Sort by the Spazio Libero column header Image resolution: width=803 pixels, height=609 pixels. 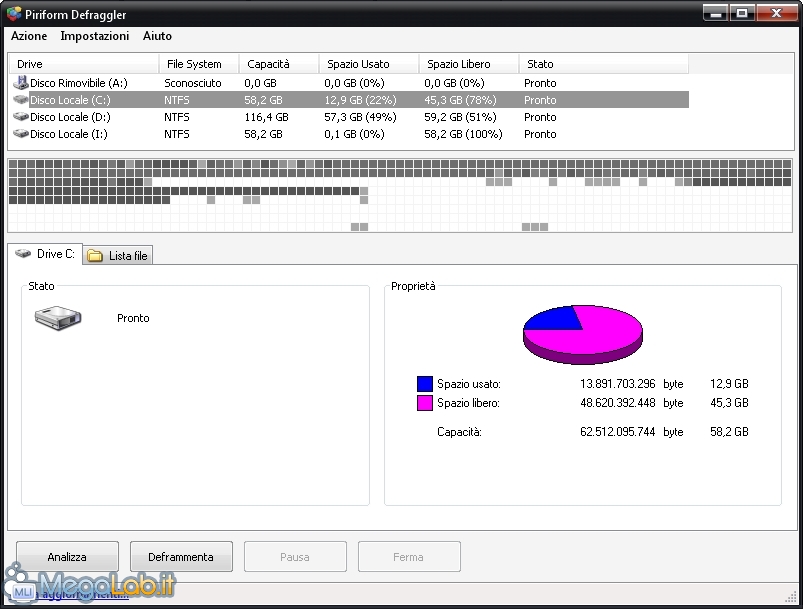click(x=469, y=64)
